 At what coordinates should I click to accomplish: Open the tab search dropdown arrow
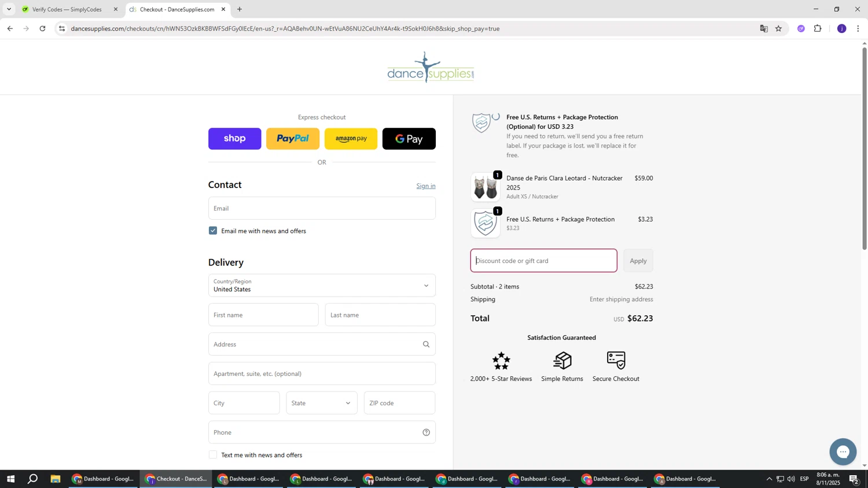coord(9,9)
